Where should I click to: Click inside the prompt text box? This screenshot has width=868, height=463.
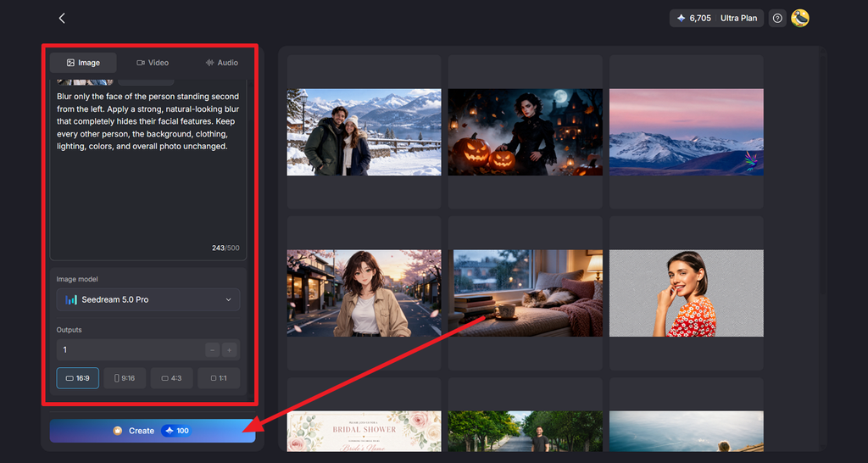148,171
